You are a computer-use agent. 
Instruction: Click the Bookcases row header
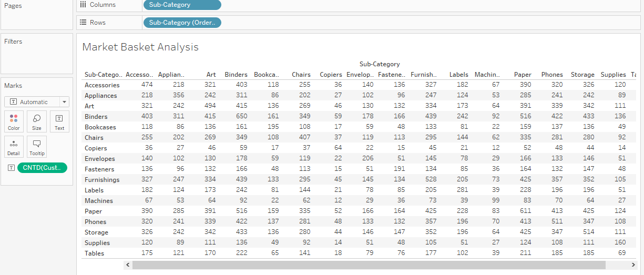100,127
